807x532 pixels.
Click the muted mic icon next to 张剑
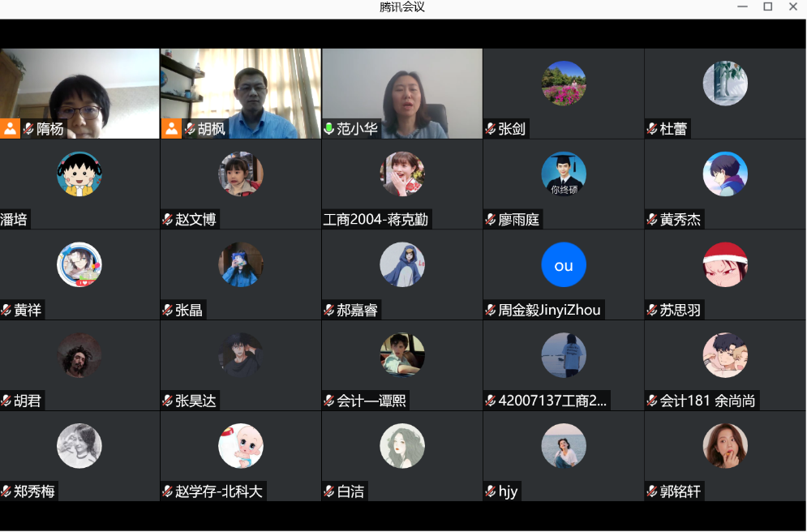pyautogui.click(x=491, y=129)
